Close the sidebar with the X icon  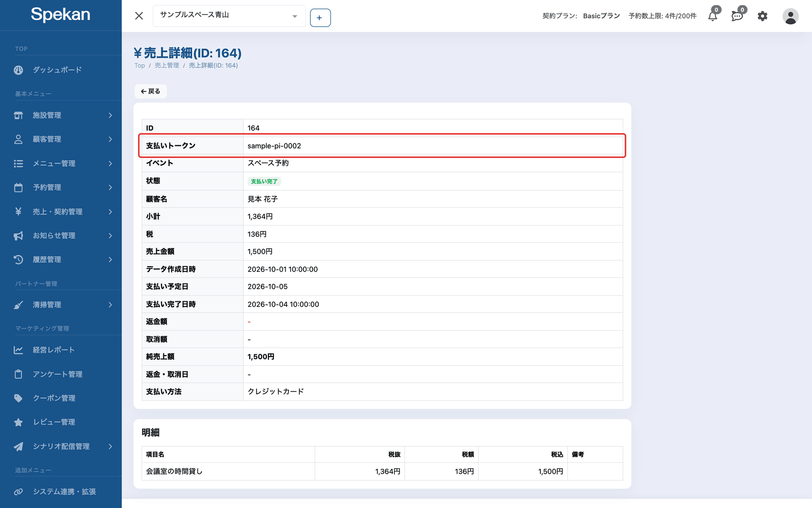[x=139, y=16]
